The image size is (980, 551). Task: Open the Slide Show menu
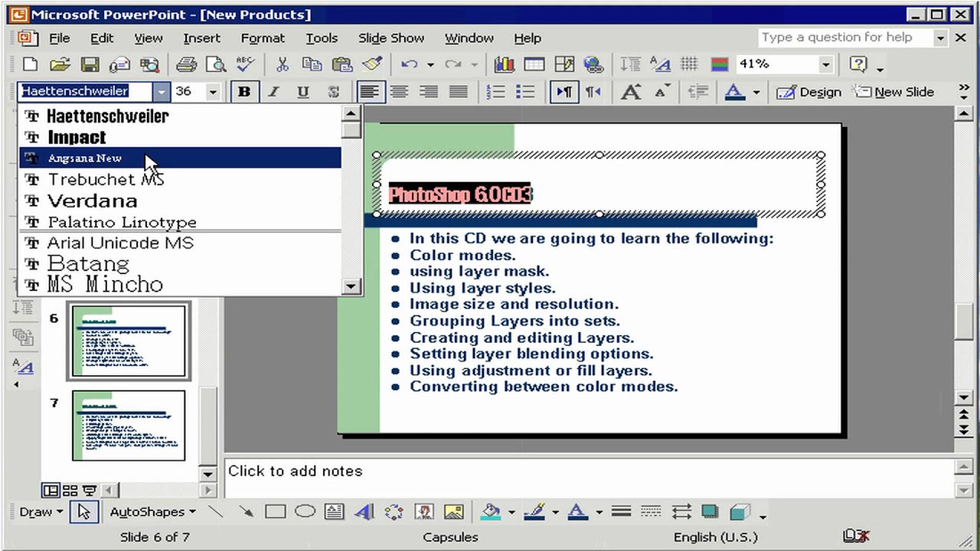[x=391, y=37]
